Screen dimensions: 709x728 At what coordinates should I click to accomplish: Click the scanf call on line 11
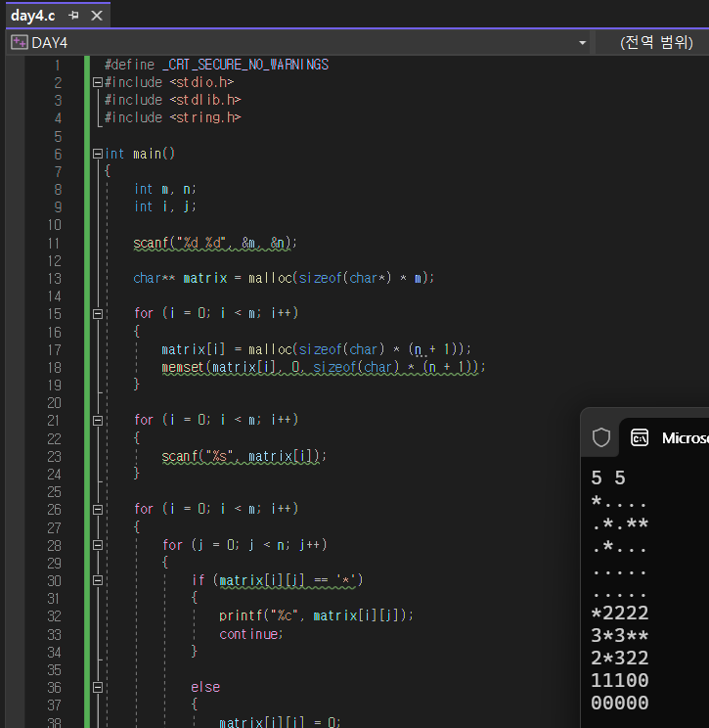tap(215, 243)
